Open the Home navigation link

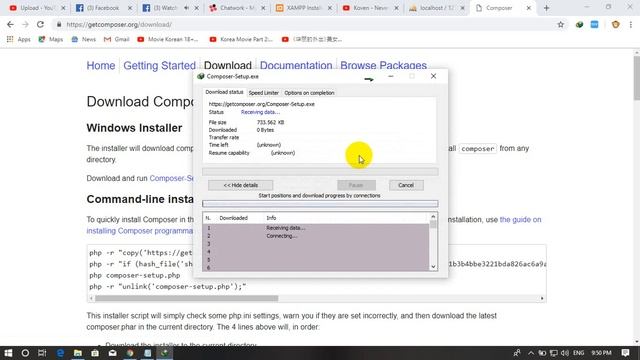click(101, 65)
